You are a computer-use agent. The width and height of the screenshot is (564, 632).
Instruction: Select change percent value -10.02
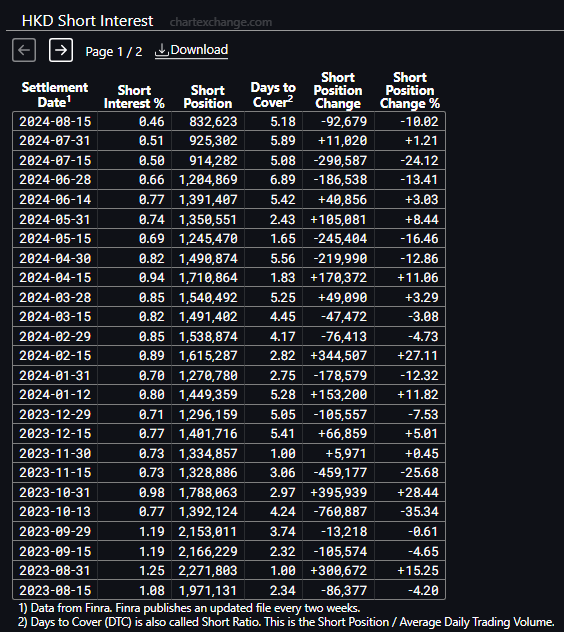coord(419,121)
